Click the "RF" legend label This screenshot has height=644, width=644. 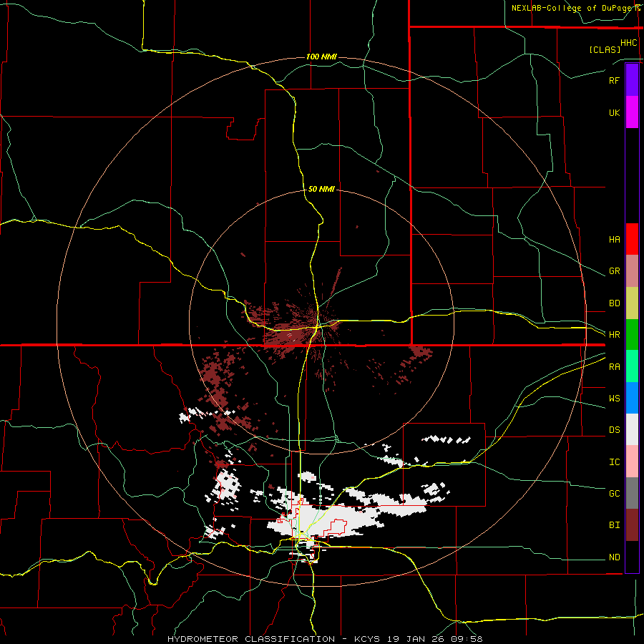(x=615, y=80)
